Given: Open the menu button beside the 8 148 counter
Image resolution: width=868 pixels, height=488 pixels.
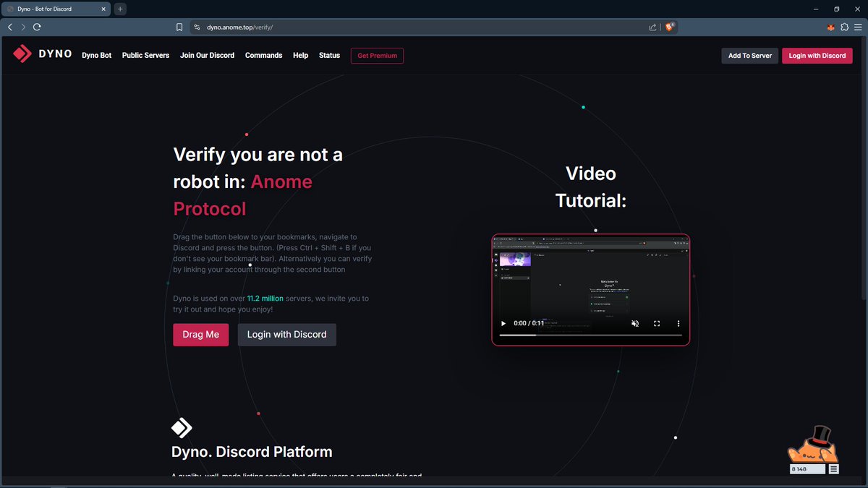Looking at the screenshot, I should tap(834, 469).
